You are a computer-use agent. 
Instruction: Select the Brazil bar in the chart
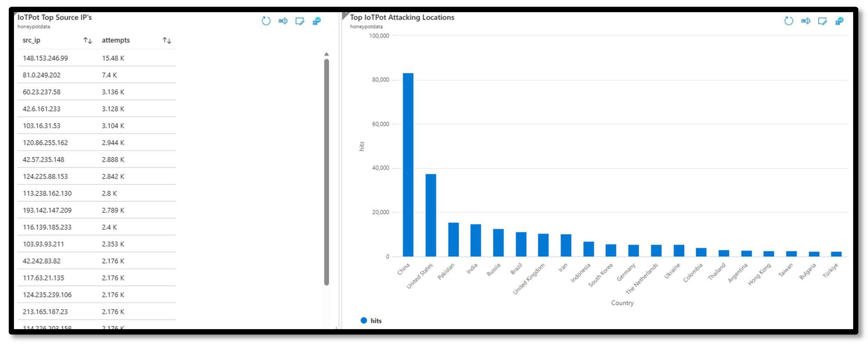521,244
